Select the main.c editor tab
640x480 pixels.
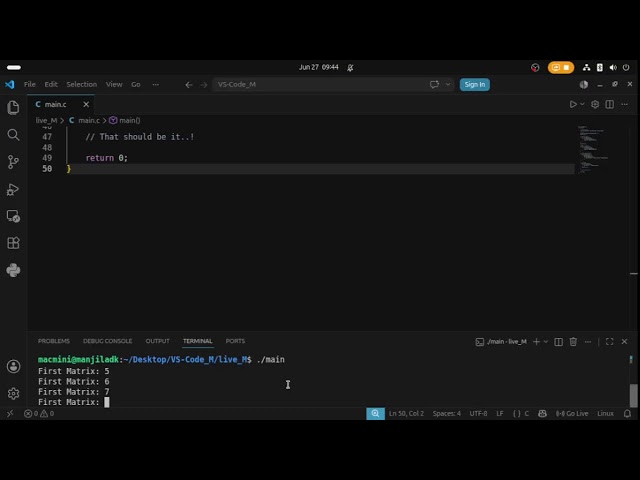(x=61, y=104)
